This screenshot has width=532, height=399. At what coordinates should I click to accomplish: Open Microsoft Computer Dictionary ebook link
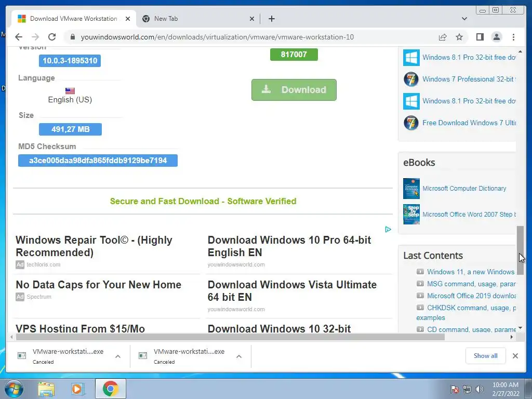tap(464, 188)
